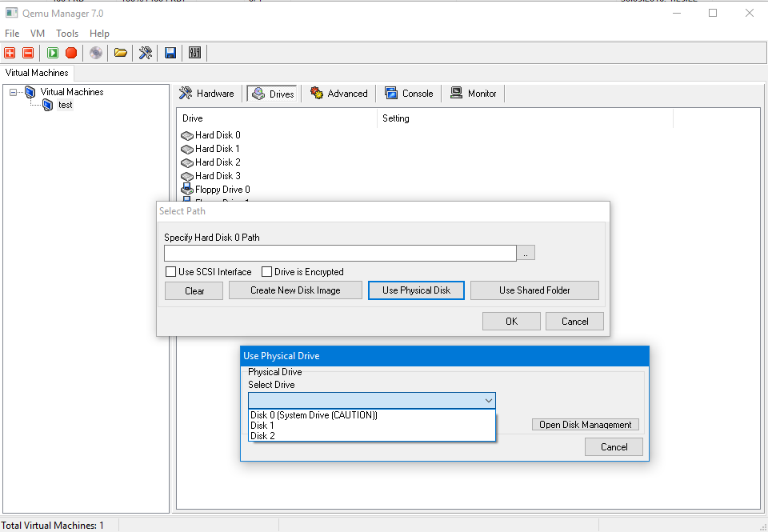Click the CD disc toolbar icon
Screen dimensions: 768x532
tap(96, 53)
